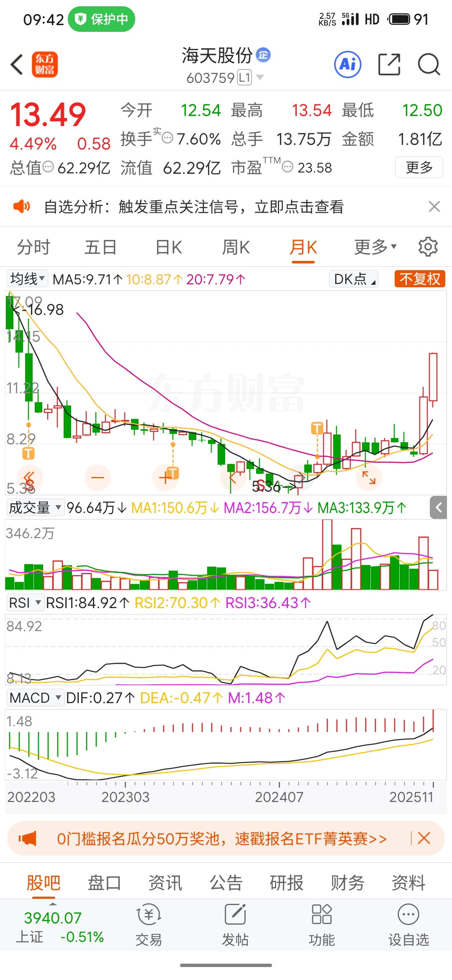Tap the ETF promo megaphone icon
Image resolution: width=452 pixels, height=980 pixels.
pyautogui.click(x=28, y=838)
